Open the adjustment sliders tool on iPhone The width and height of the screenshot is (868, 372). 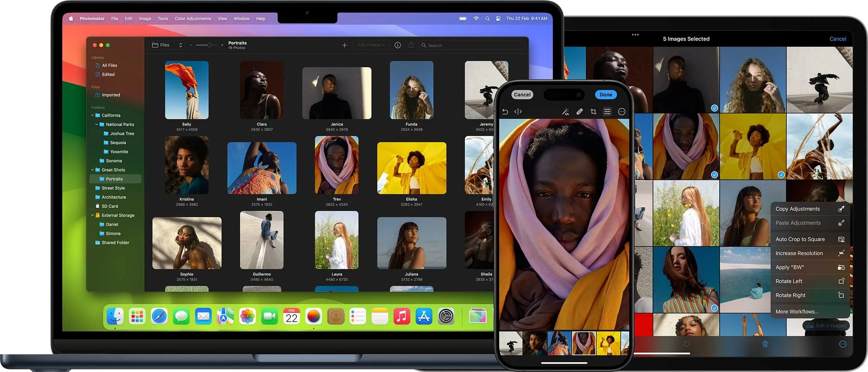click(x=607, y=112)
